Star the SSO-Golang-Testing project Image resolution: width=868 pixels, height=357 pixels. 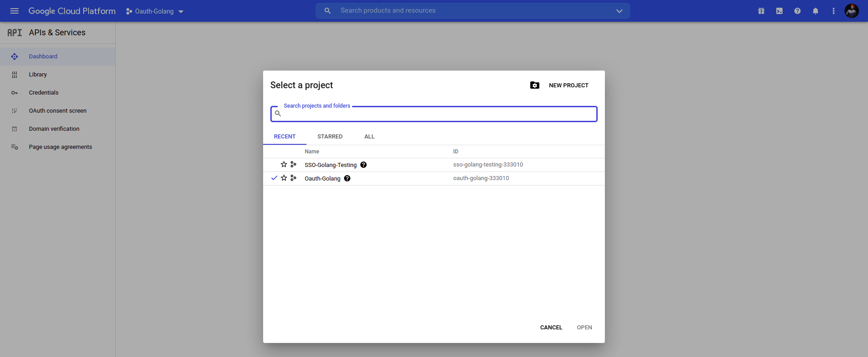pyautogui.click(x=284, y=165)
